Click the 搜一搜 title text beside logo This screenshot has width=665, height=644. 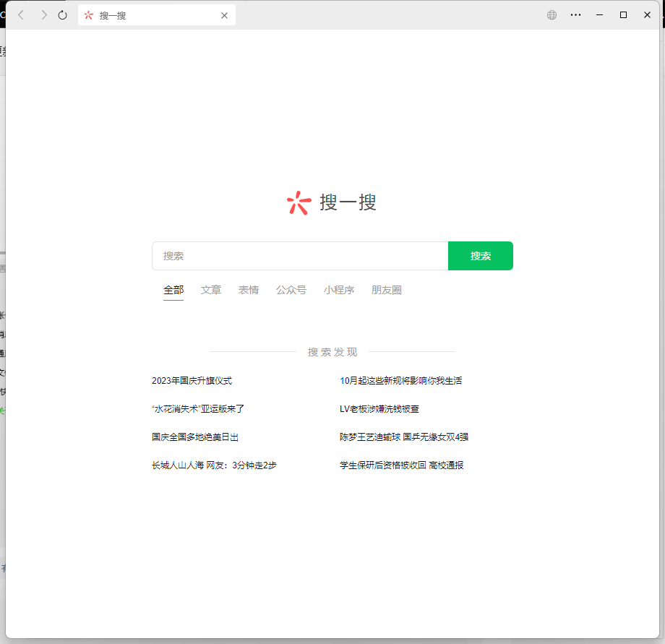point(348,202)
